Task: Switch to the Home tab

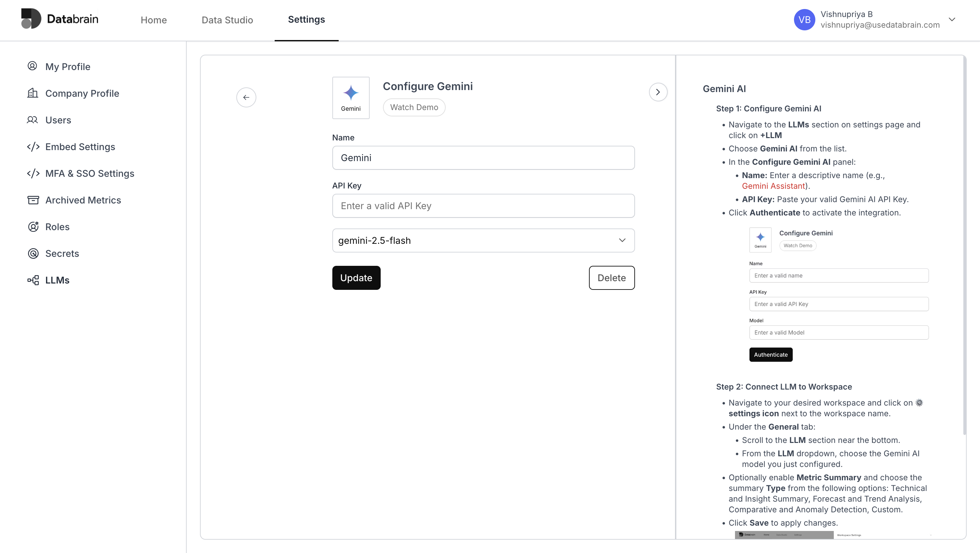Action: coord(153,20)
